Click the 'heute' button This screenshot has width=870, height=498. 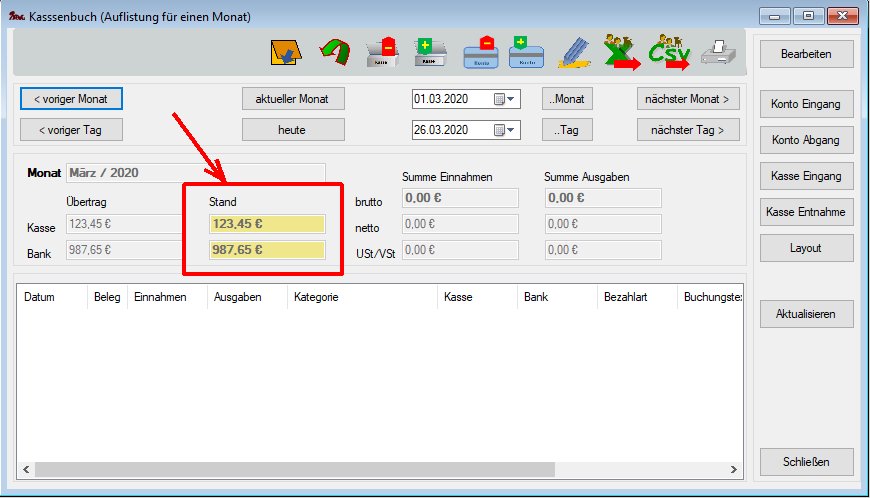pyautogui.click(x=293, y=130)
